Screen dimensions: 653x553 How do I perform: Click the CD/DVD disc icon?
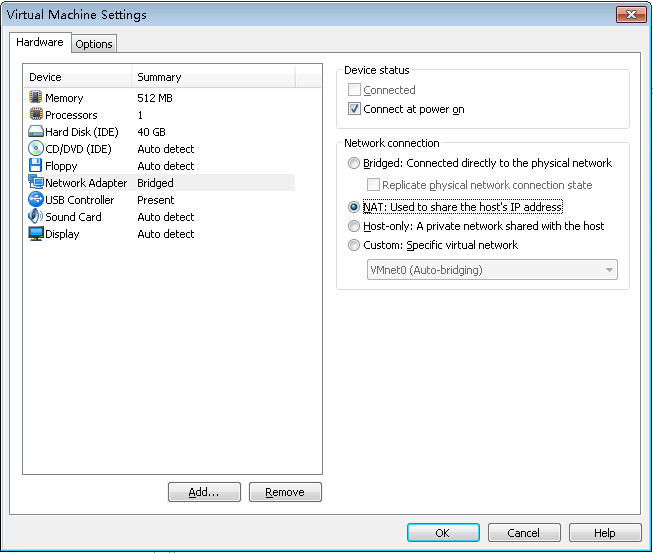(36, 148)
